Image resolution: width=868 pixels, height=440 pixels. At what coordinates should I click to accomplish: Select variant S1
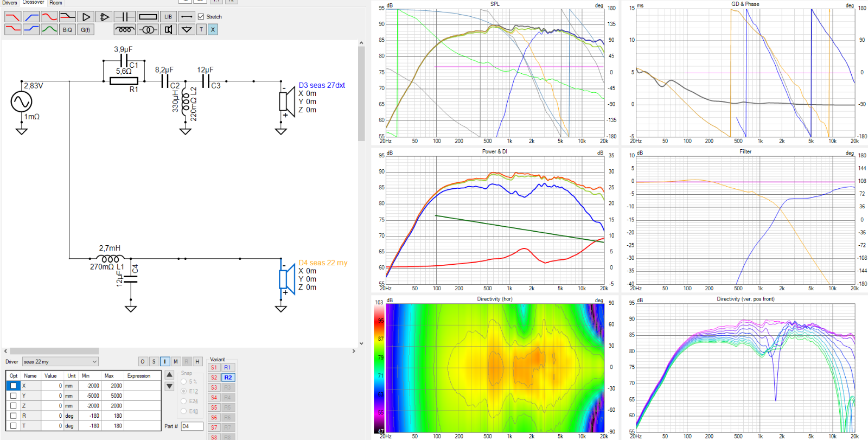coord(214,367)
